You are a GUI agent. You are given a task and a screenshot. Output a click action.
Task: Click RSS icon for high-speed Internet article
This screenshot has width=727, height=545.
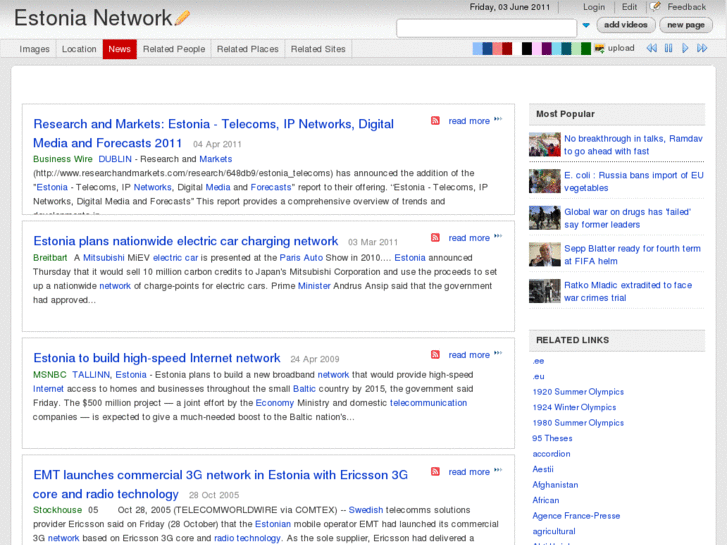pyautogui.click(x=435, y=354)
